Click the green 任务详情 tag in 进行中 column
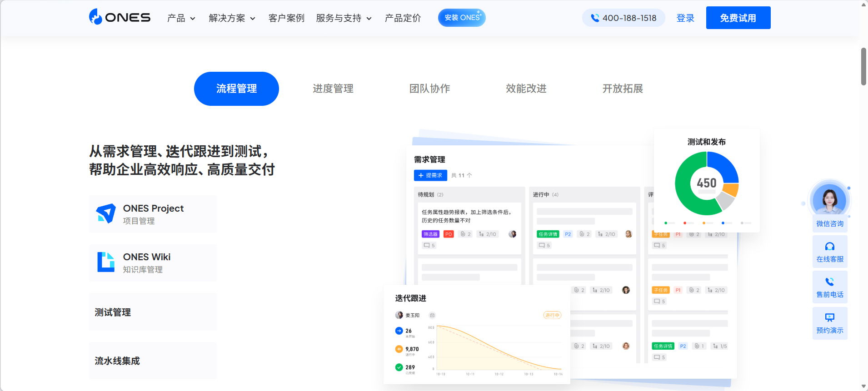Viewport: 868px width, 391px height. tap(548, 234)
